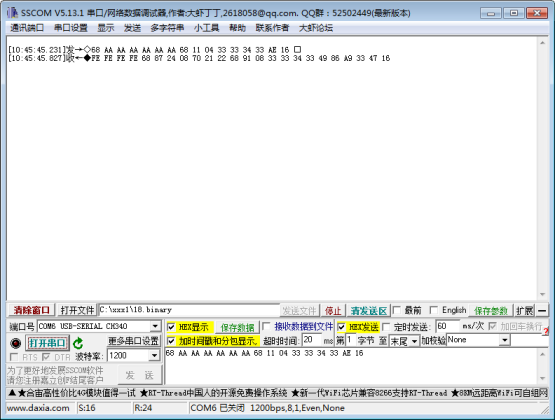Open the 末尾 byte range dropdown
555x420 pixels.
click(414, 341)
